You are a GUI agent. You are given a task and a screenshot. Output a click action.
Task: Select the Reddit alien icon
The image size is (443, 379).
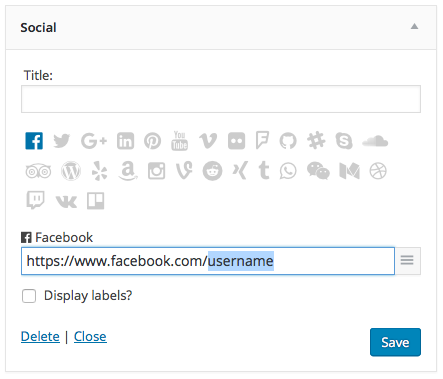(212, 171)
